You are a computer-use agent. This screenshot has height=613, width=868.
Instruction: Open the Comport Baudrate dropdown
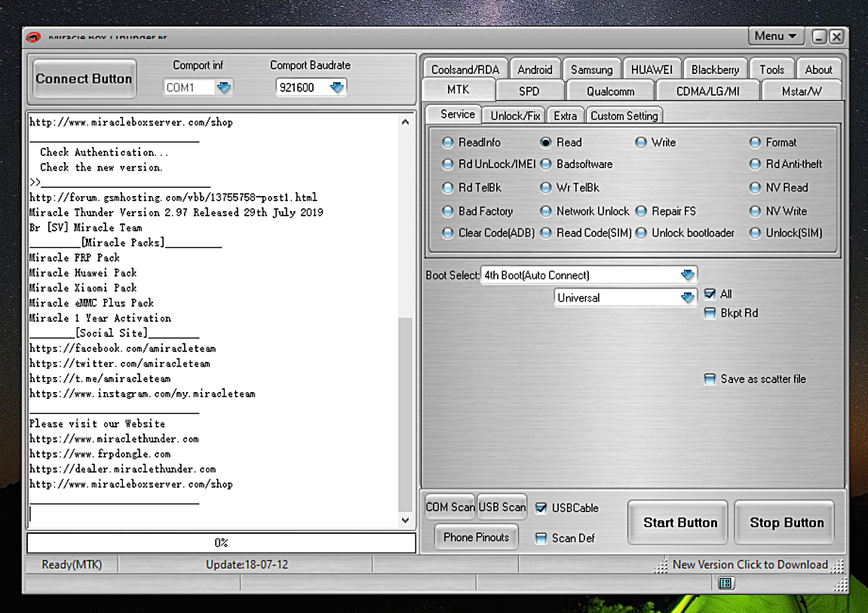pos(336,87)
